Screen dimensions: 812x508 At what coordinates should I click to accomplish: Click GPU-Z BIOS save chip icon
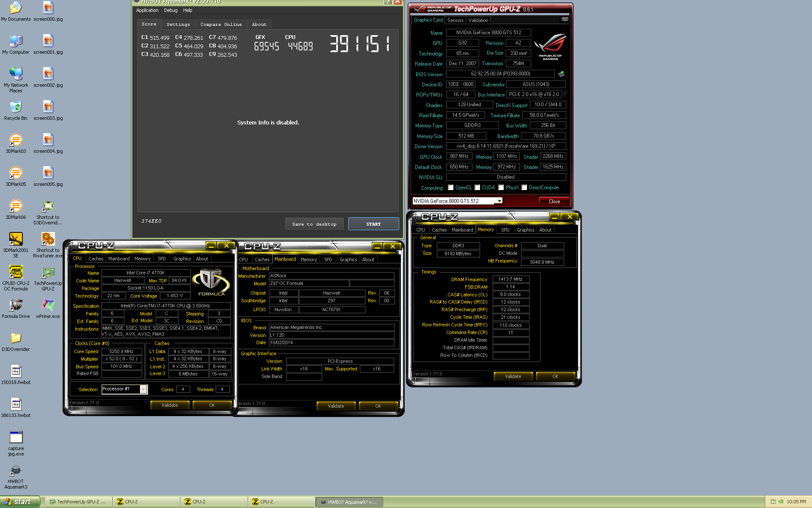[561, 74]
